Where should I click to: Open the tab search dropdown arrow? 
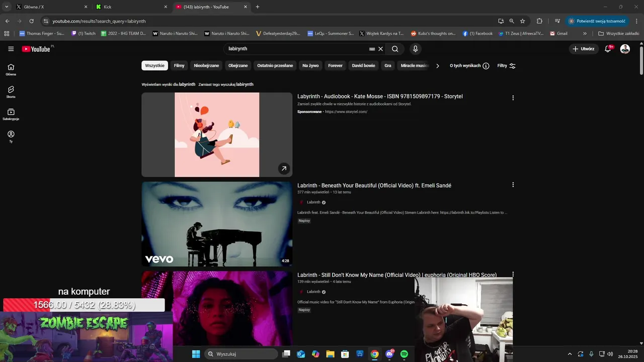coord(7,7)
